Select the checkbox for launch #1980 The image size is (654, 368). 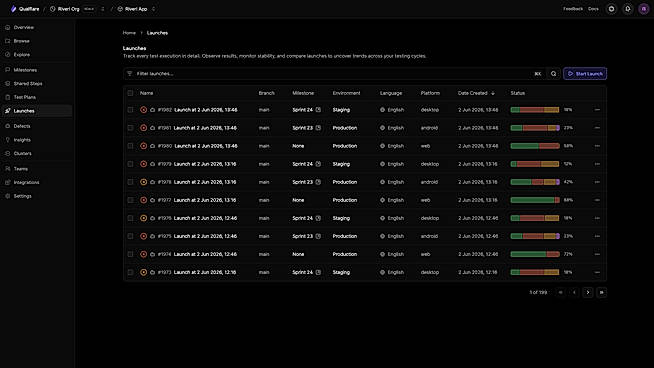pos(131,146)
